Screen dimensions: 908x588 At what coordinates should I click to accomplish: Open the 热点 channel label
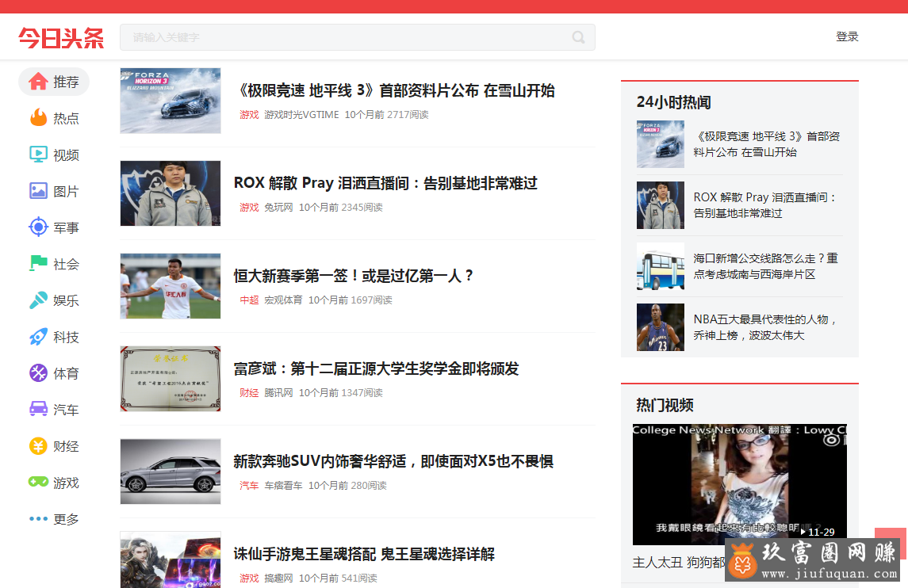click(x=66, y=118)
